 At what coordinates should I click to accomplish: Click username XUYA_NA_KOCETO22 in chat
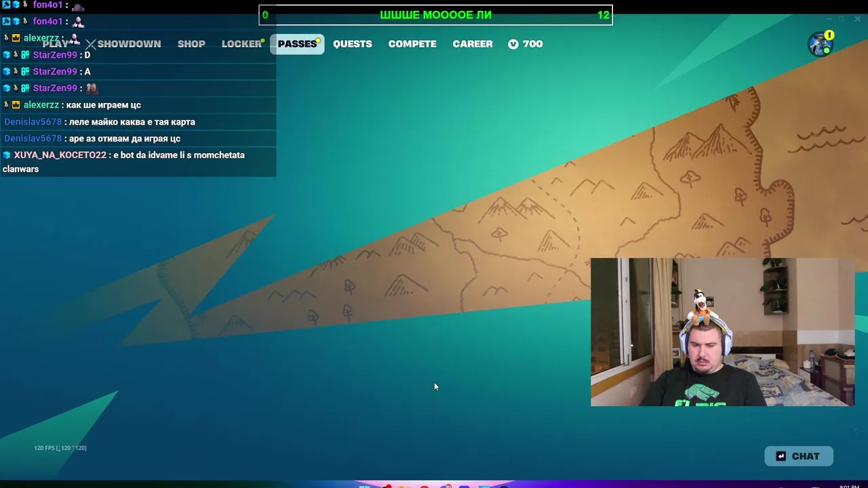tap(60, 155)
